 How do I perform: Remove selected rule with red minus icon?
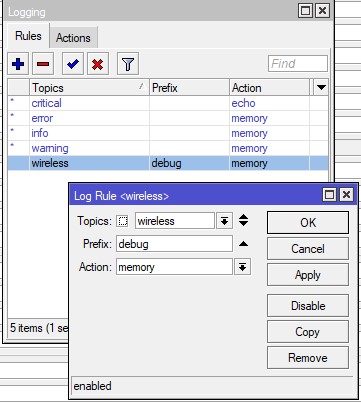(x=43, y=64)
